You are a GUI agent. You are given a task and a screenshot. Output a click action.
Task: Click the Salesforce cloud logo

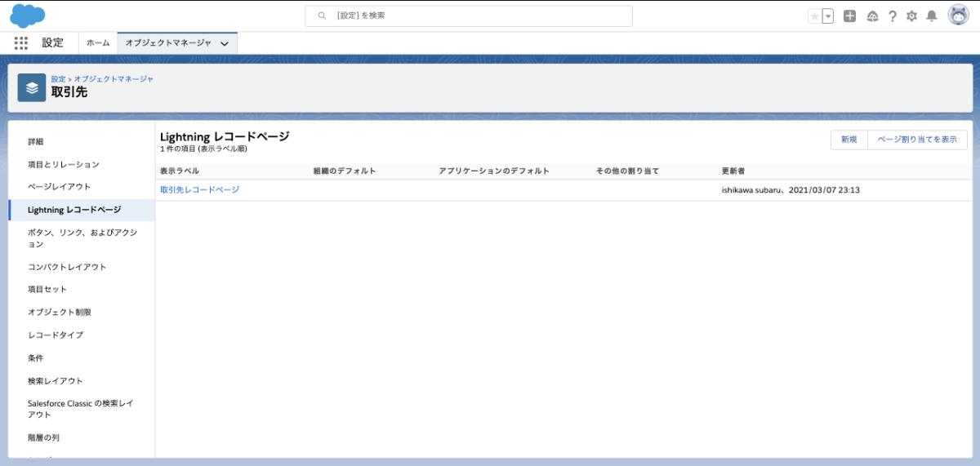(28, 16)
